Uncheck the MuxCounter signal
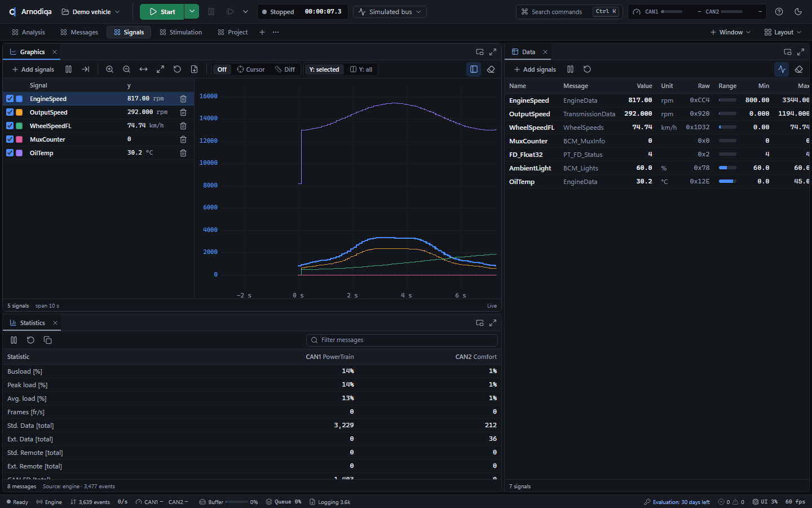Image resolution: width=812 pixels, height=508 pixels. (10, 139)
